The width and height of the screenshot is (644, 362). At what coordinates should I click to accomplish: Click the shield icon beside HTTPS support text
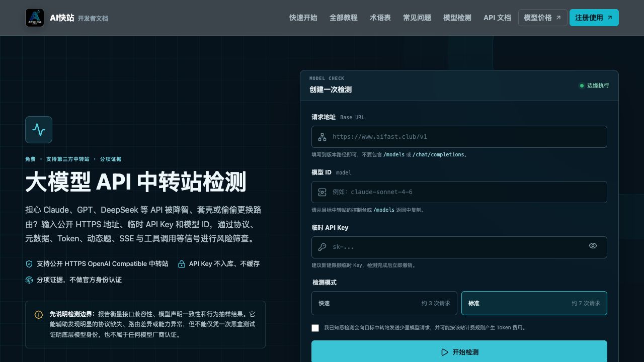tap(29, 264)
